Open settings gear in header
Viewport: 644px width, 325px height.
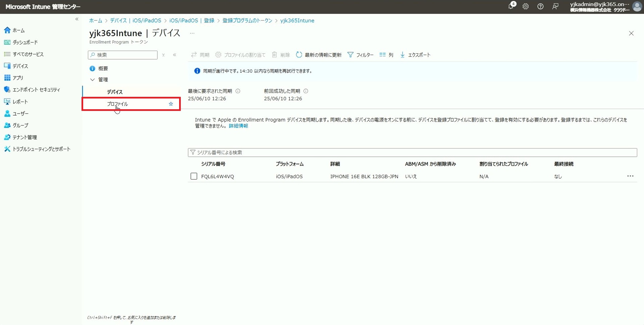tap(526, 6)
